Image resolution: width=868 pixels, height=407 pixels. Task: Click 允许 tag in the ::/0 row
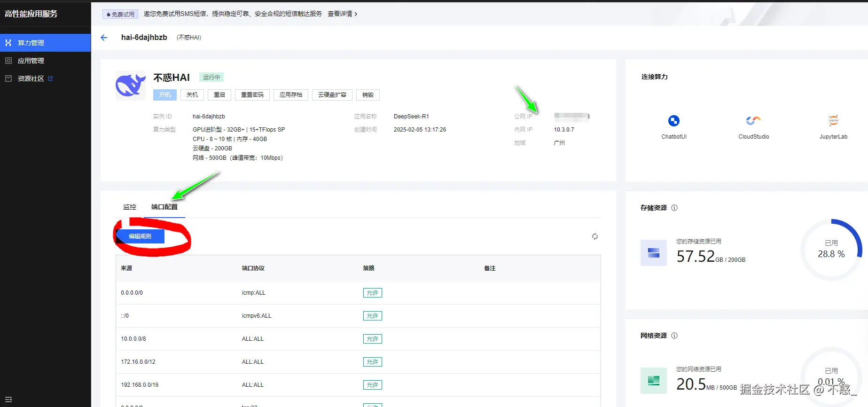point(373,316)
